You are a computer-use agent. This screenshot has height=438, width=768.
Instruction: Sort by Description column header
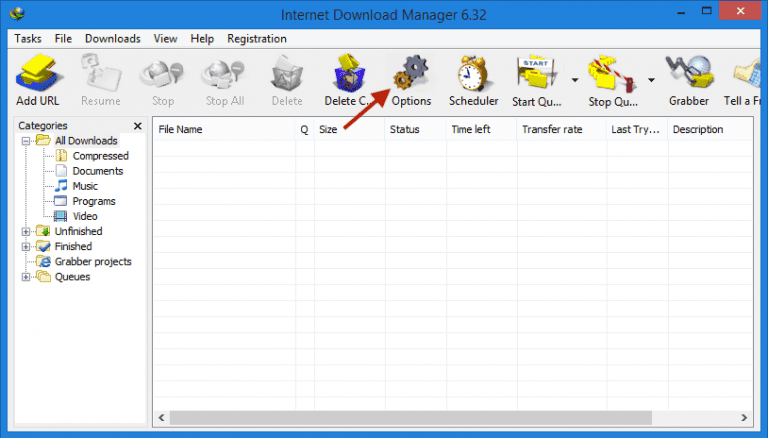pos(710,129)
